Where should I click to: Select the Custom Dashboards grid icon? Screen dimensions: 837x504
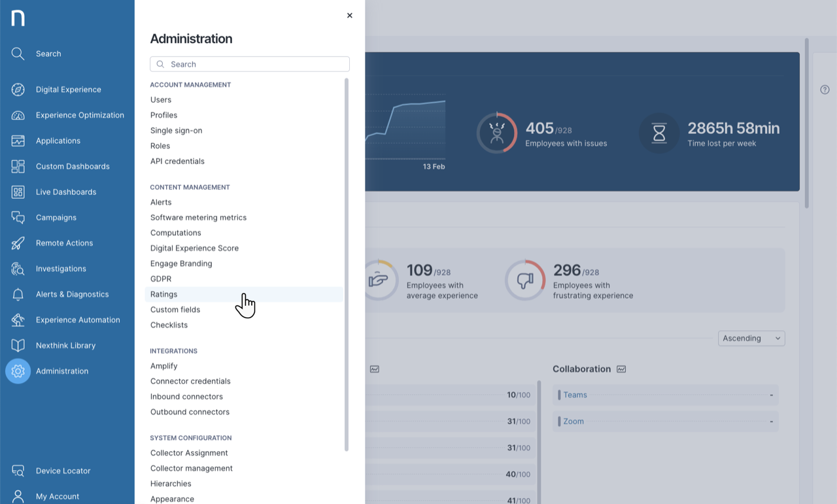pos(18,167)
